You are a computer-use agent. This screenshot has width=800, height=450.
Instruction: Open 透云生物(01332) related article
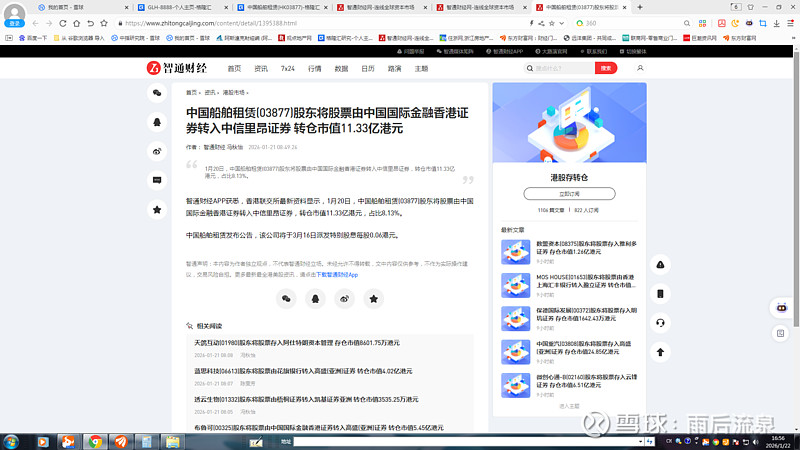[306, 399]
